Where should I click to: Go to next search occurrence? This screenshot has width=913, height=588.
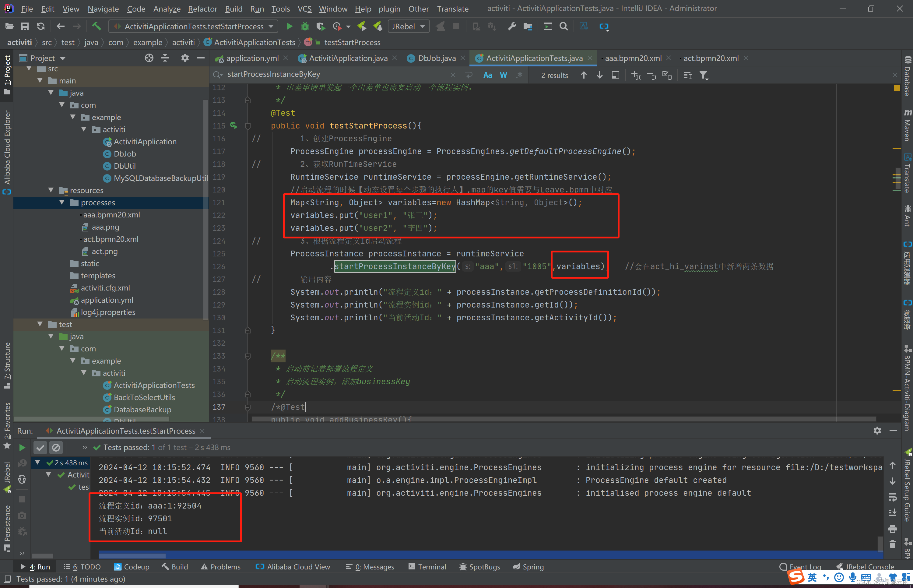(600, 75)
